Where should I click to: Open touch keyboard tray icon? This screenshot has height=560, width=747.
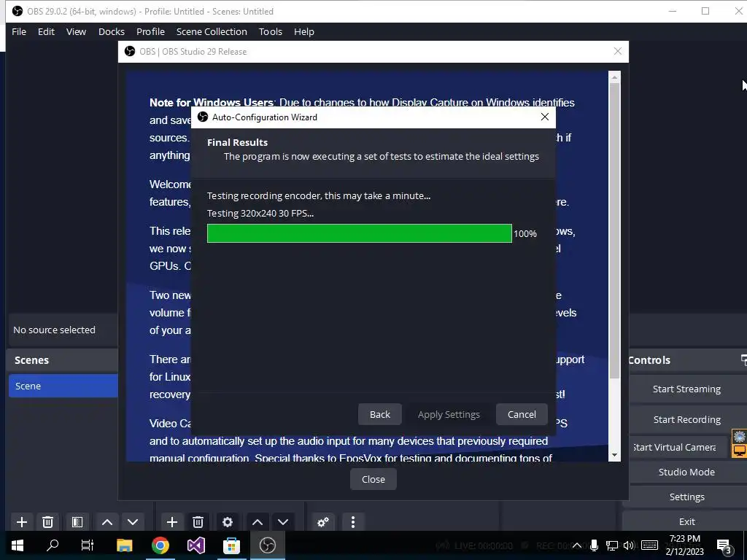pos(649,545)
